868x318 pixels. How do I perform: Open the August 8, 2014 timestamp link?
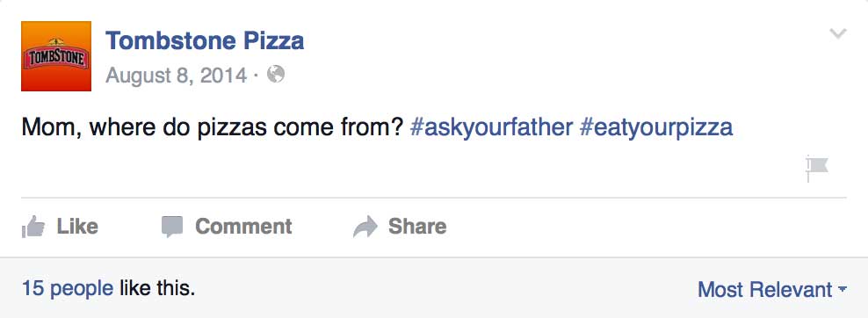(x=176, y=75)
